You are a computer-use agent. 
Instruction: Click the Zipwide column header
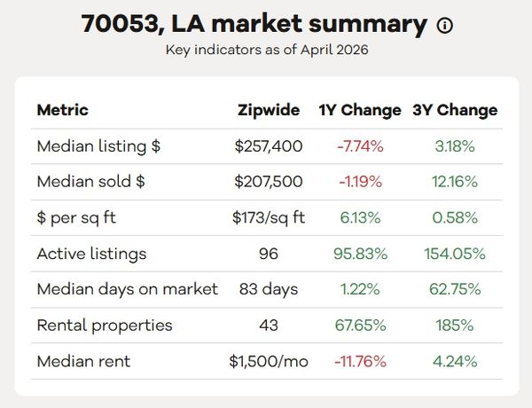tap(269, 110)
